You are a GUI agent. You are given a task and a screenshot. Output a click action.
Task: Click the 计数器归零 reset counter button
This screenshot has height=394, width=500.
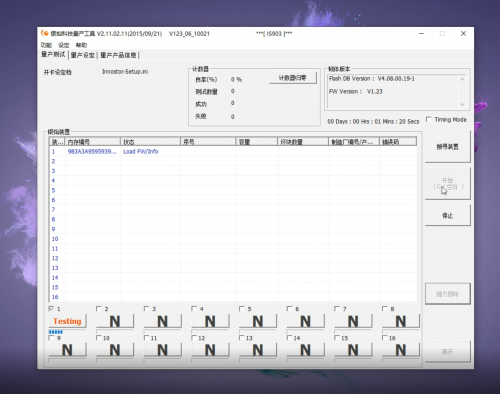293,78
